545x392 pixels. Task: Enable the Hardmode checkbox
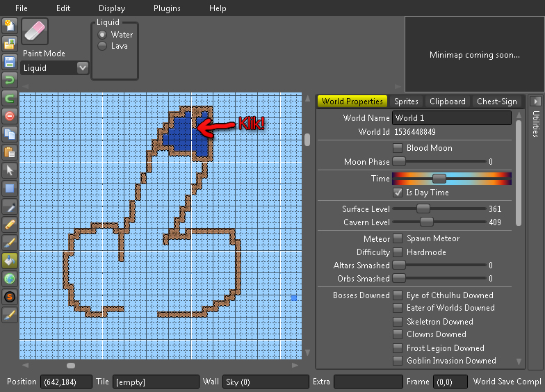[398, 252]
